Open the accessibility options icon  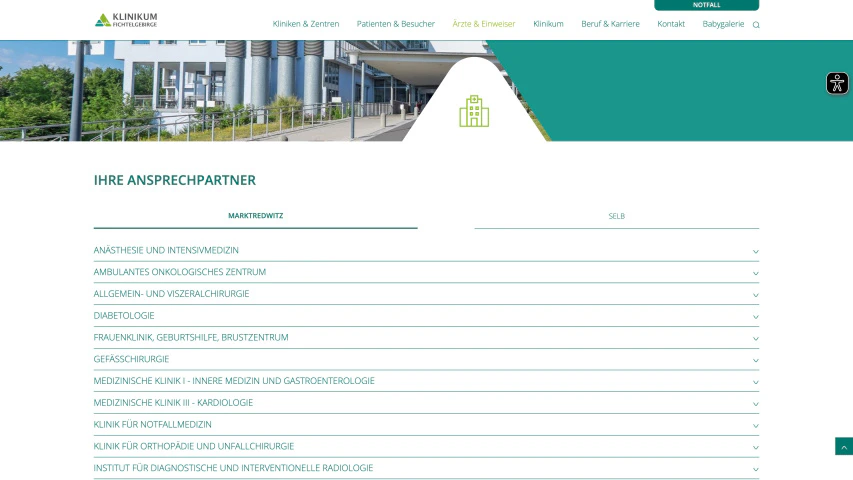pyautogui.click(x=837, y=83)
